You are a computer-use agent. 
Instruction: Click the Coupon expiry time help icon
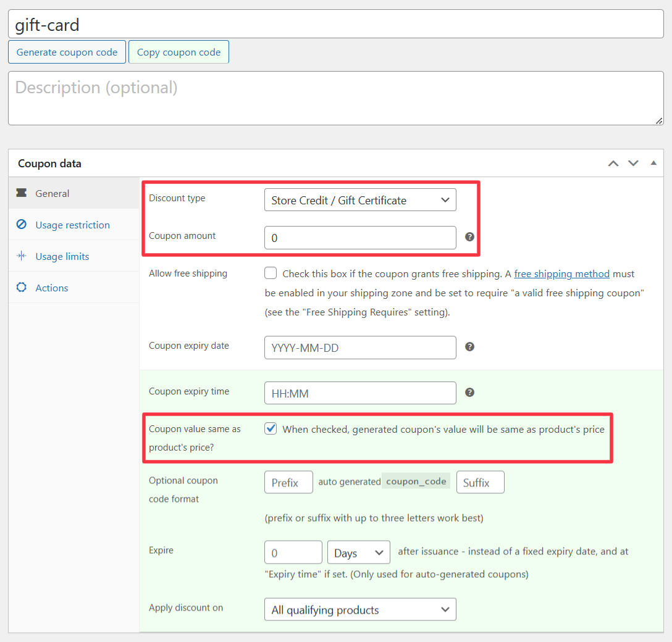(469, 392)
